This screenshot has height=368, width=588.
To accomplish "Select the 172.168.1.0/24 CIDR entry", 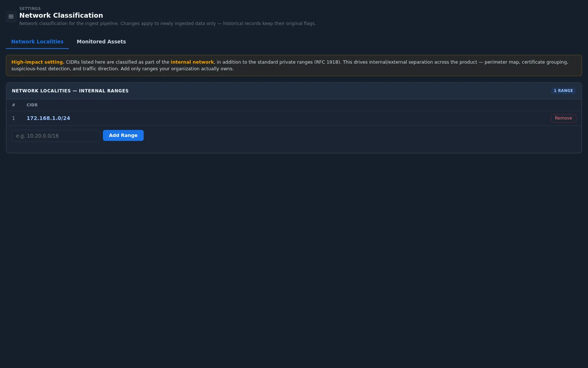I will click(48, 118).
